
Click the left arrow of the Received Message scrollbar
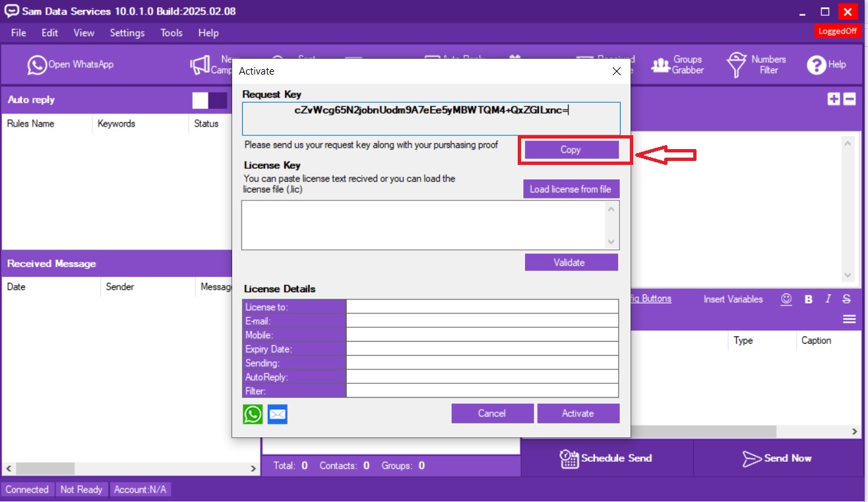pos(9,468)
